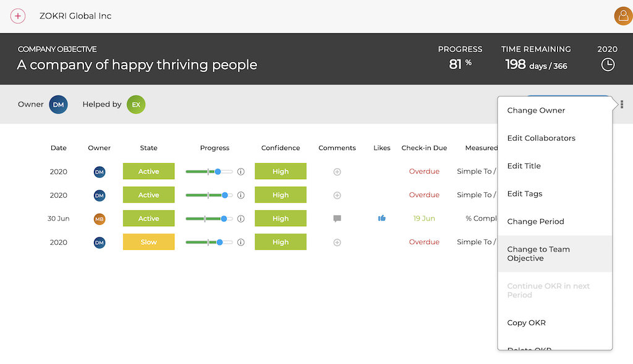
Task: Open Active state dropdown in first row
Action: point(148,172)
